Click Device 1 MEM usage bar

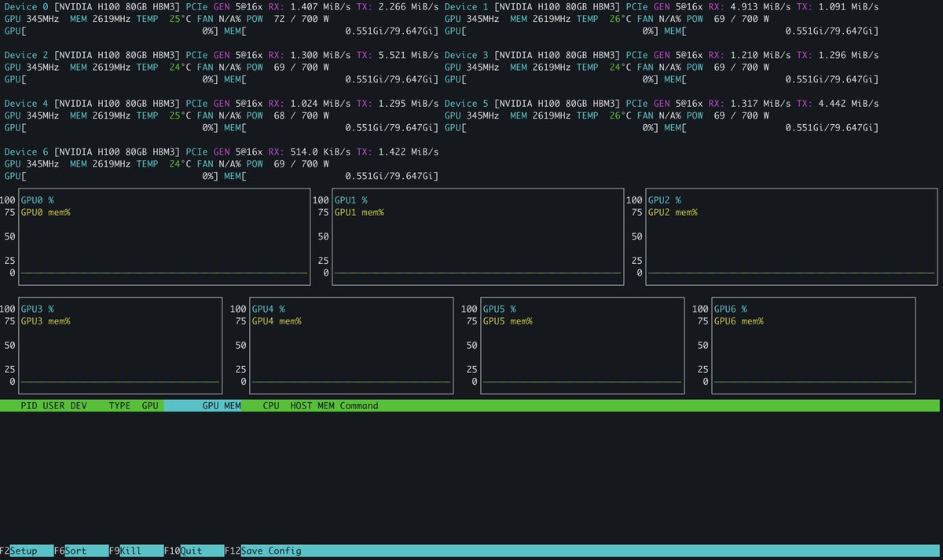(772, 32)
